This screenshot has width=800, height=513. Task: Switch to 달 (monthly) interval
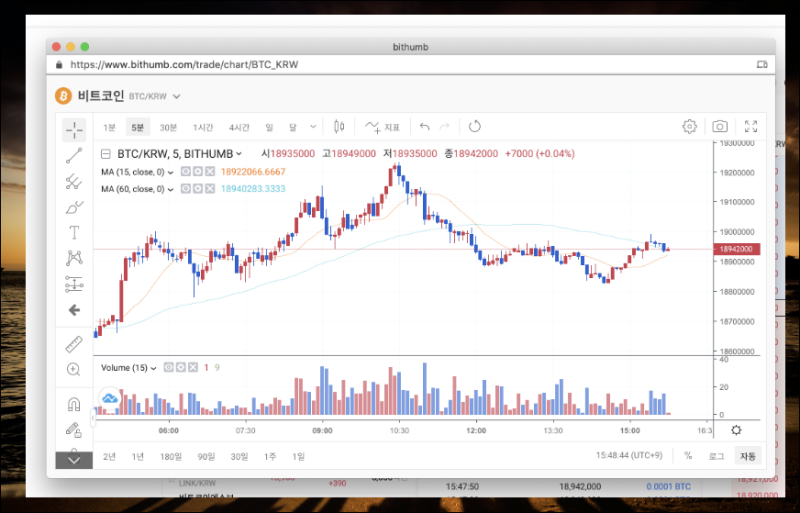293,127
